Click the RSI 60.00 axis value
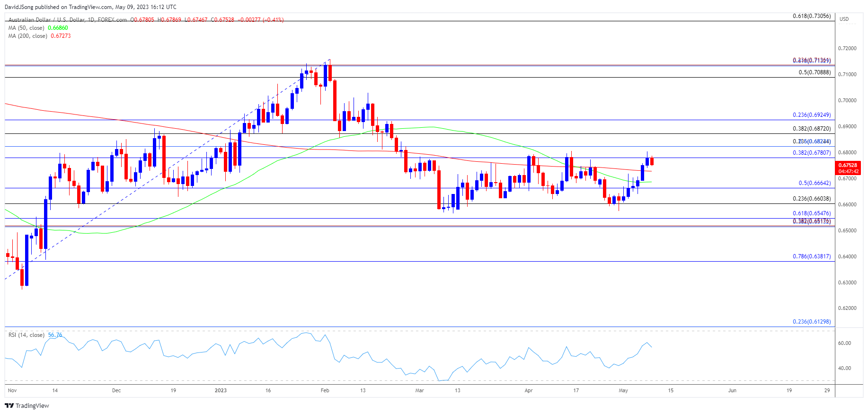Screen dimensions: 868x414 [x=844, y=344]
